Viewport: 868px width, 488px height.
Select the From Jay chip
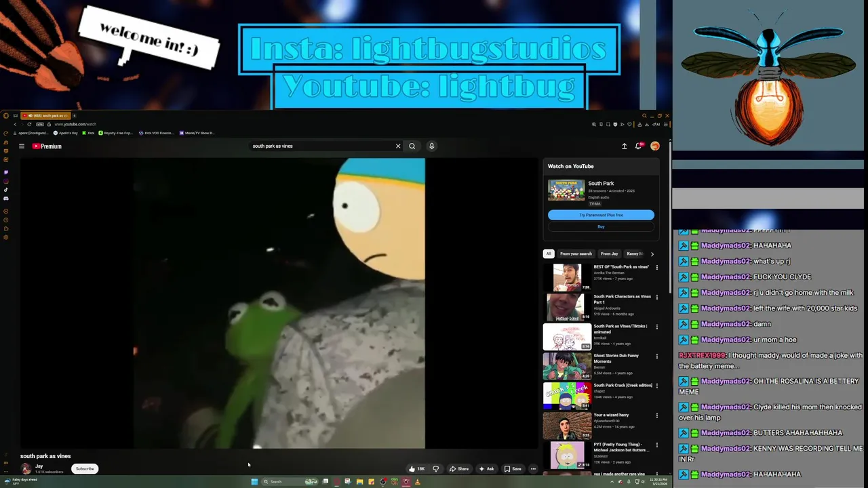609,254
